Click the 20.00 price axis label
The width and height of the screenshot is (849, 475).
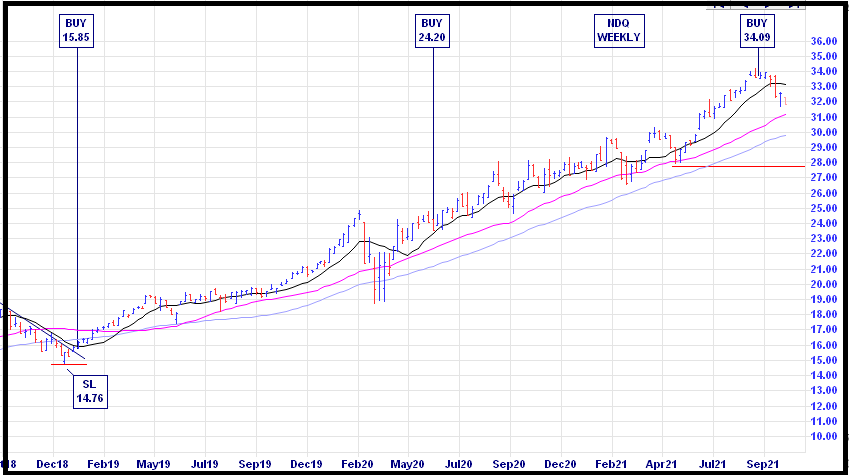pos(824,284)
